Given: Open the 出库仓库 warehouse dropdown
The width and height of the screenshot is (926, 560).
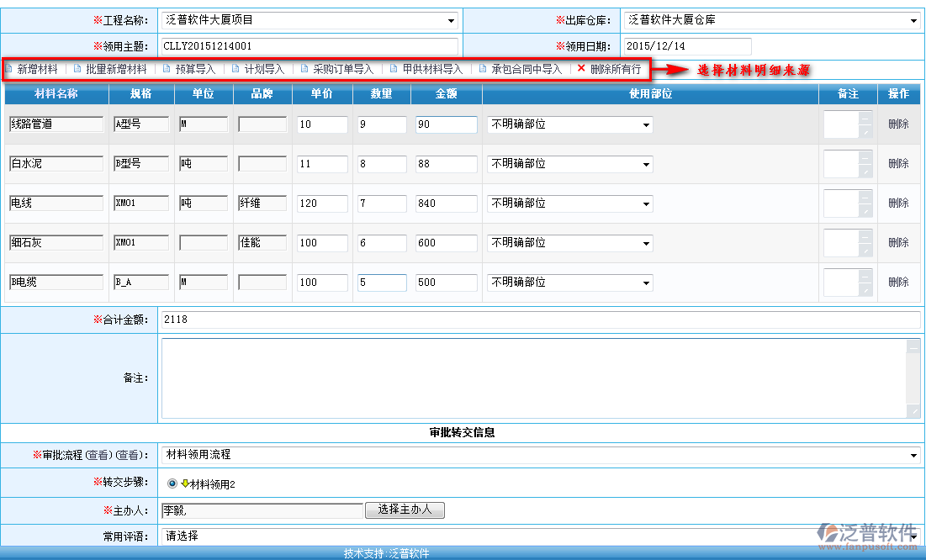Looking at the screenshot, I should point(913,21).
